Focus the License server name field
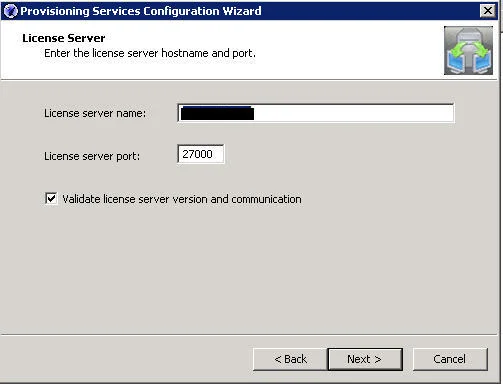 click(316, 113)
